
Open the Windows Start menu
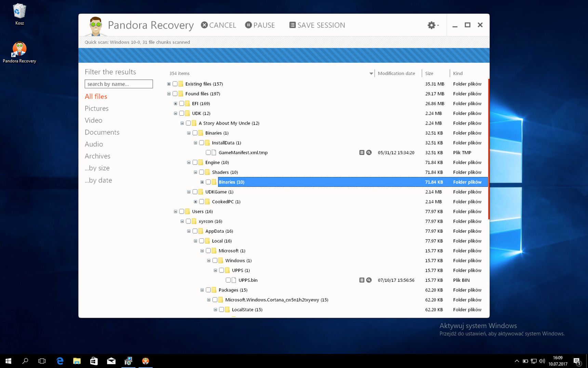(x=8, y=361)
